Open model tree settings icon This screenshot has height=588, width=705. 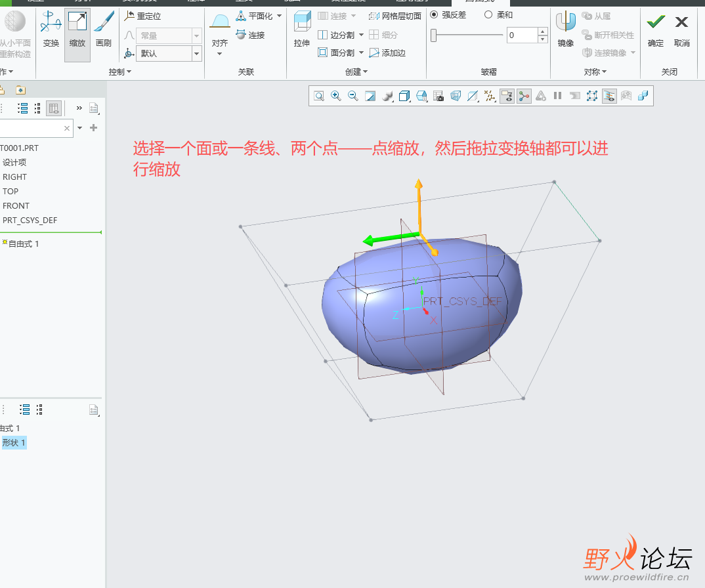pos(93,108)
